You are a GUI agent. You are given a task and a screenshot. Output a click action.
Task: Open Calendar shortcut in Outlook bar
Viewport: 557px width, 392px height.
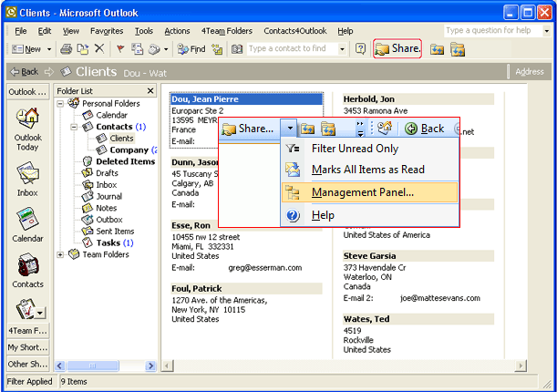pos(27,225)
